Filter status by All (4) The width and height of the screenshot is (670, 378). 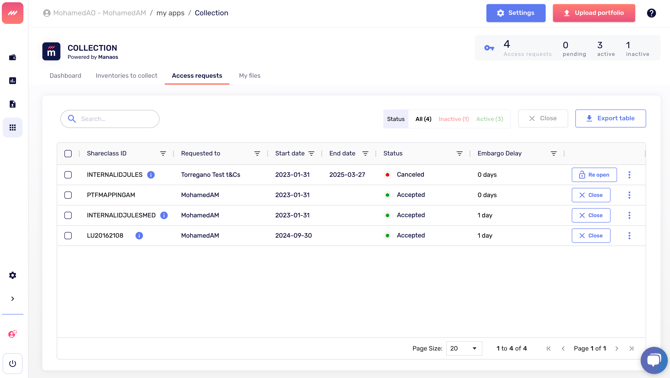click(423, 119)
